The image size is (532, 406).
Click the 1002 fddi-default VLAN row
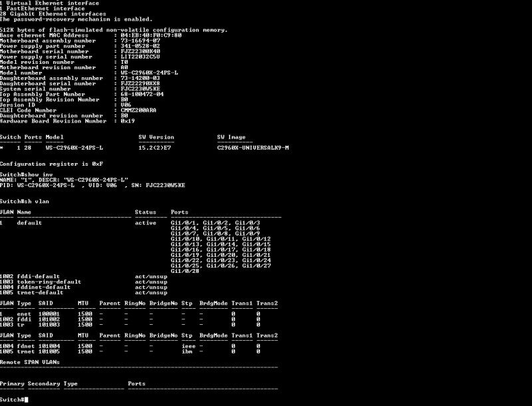pos(84,277)
